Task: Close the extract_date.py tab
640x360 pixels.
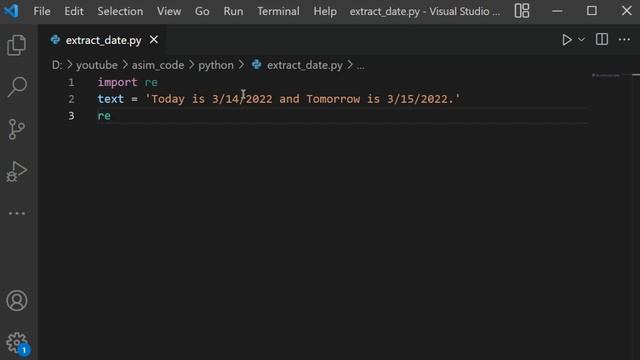Action: tap(154, 40)
